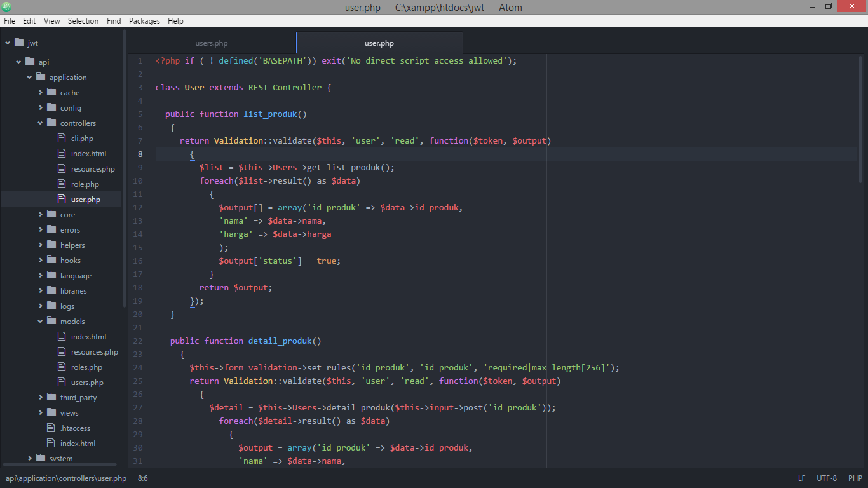
Task: Open the Selection menu
Action: (x=83, y=20)
